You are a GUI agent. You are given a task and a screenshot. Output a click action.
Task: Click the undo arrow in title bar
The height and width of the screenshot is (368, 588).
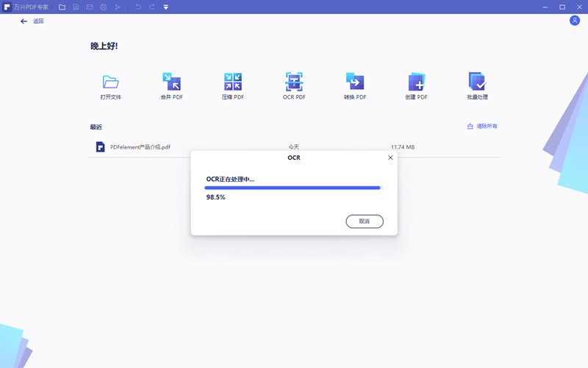point(138,7)
